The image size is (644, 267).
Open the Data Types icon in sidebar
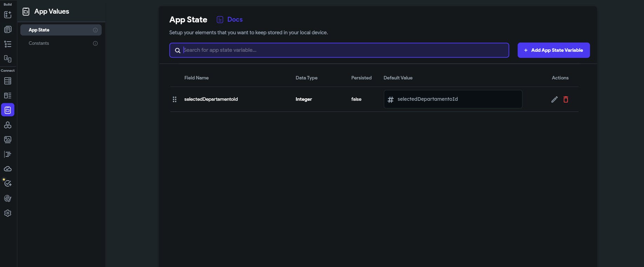click(8, 96)
